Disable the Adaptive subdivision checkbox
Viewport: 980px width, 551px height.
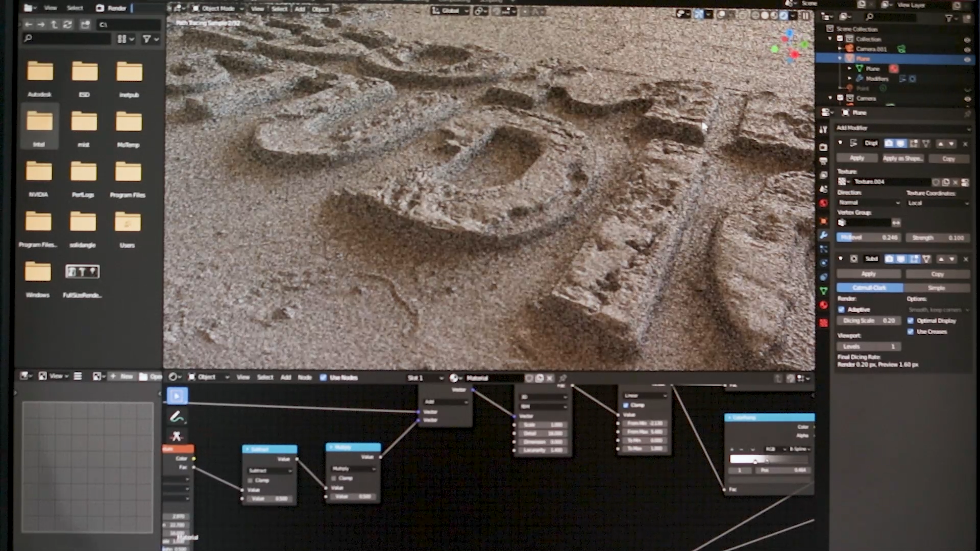click(x=842, y=310)
